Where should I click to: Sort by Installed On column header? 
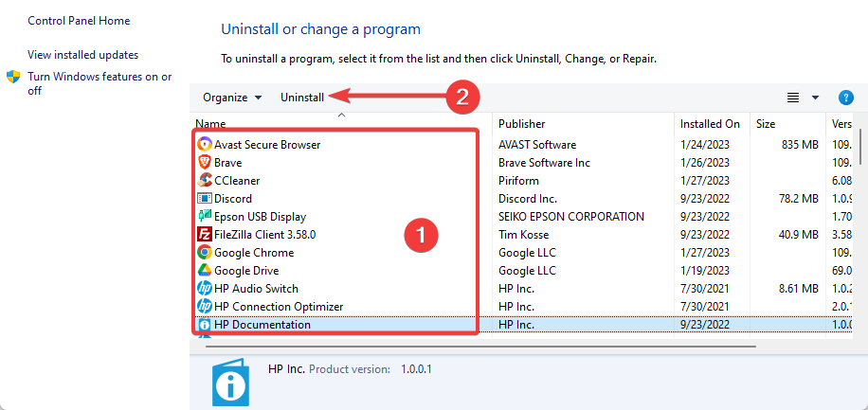(x=712, y=124)
